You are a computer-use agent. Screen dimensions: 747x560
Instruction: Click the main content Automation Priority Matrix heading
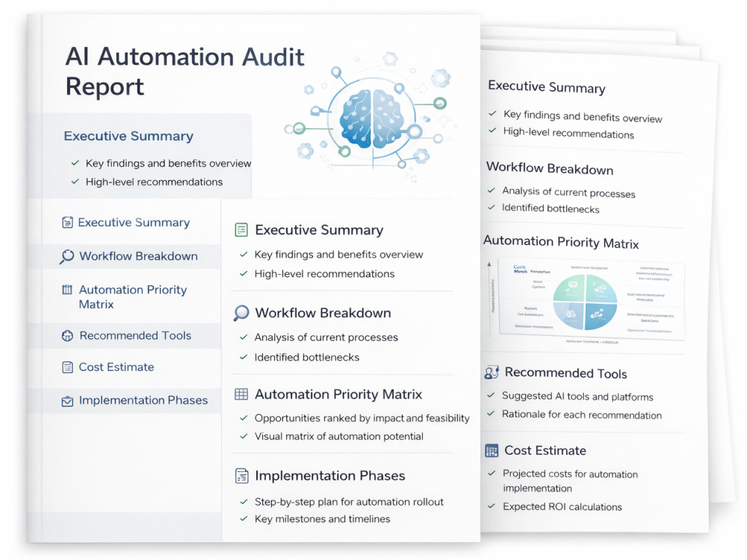pos(338,394)
